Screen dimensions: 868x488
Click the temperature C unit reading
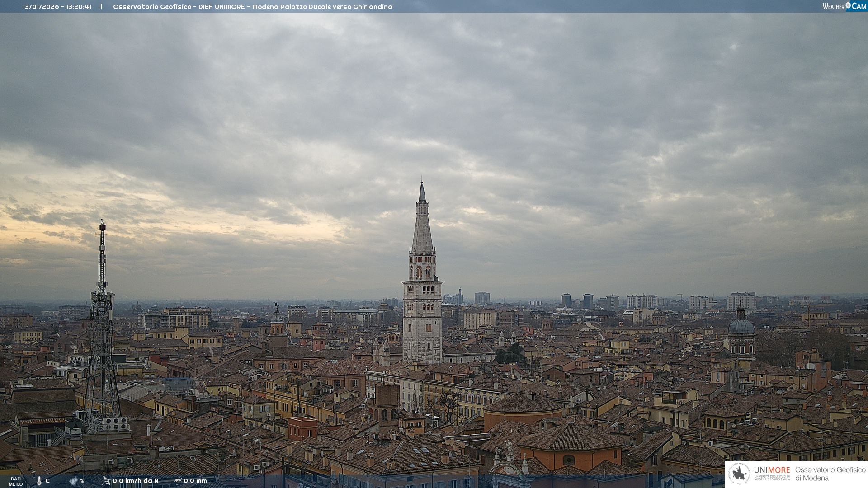(47, 481)
